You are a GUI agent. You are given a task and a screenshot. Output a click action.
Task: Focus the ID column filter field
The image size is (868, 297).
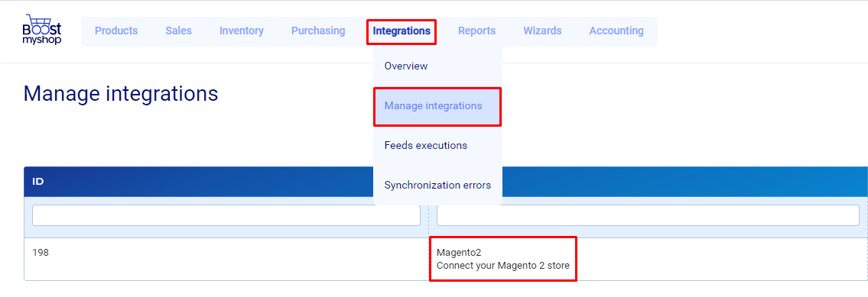point(226,216)
